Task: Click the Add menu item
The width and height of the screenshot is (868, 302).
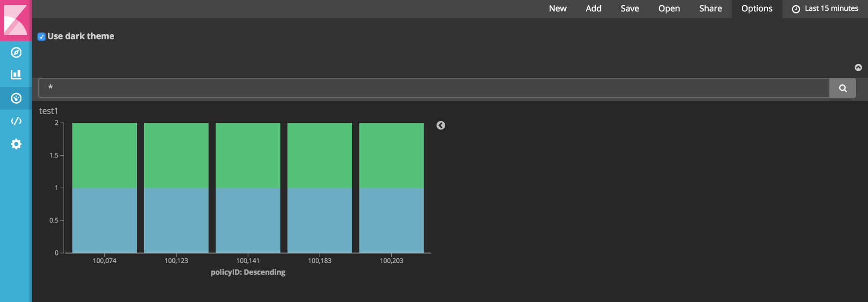Action: [594, 9]
